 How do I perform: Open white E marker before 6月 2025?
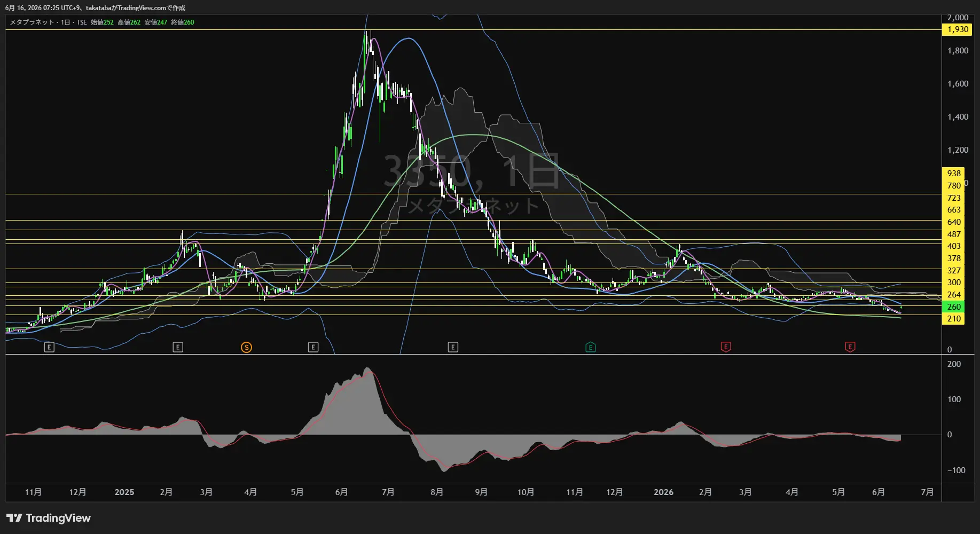[313, 347]
